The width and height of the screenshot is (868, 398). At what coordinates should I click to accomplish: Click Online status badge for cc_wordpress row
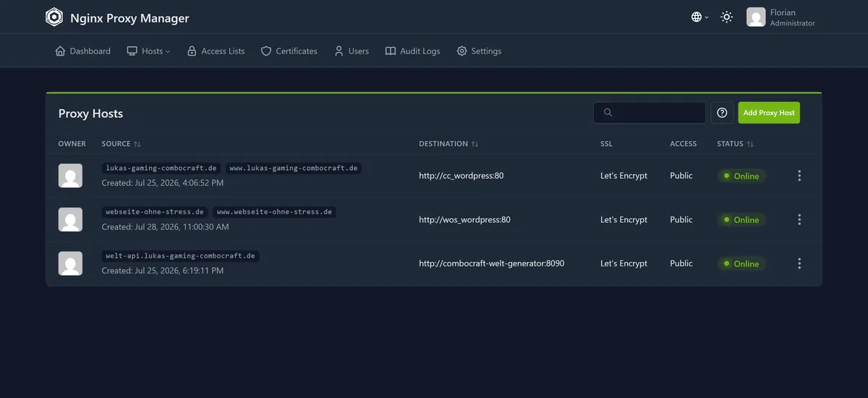[x=741, y=176]
